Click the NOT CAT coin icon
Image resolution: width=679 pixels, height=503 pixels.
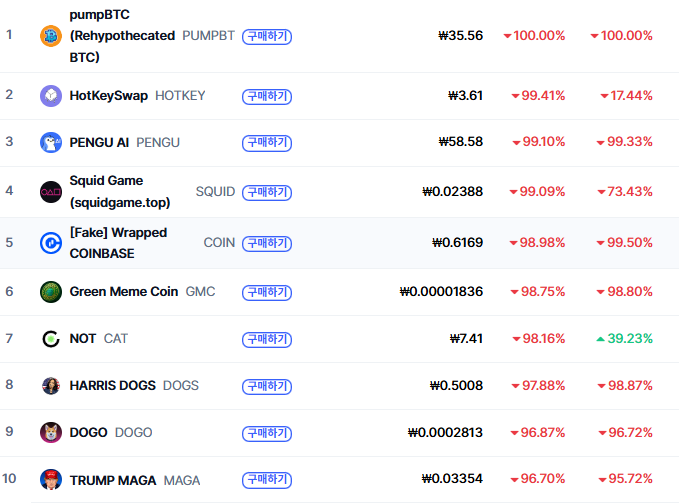(x=50, y=339)
